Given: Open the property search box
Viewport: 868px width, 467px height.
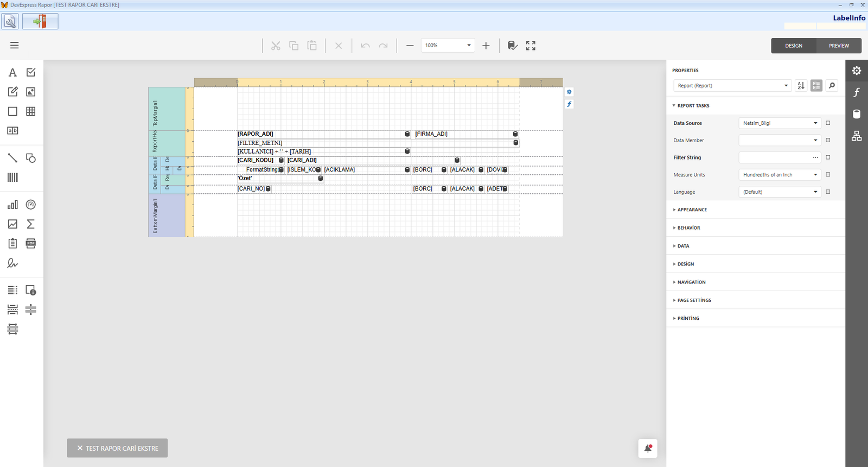Looking at the screenshot, I should tap(832, 86).
